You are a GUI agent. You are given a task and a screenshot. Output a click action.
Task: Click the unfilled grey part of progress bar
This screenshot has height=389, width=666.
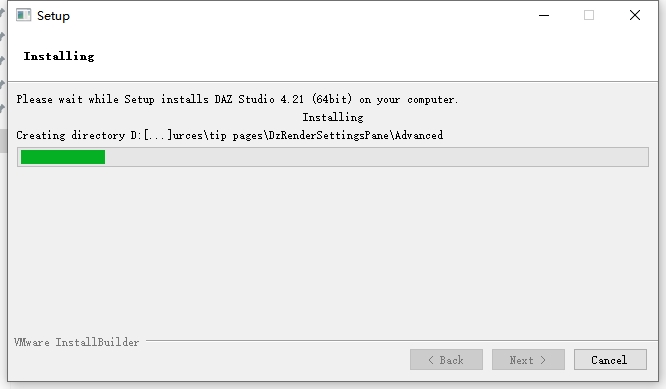(x=376, y=157)
